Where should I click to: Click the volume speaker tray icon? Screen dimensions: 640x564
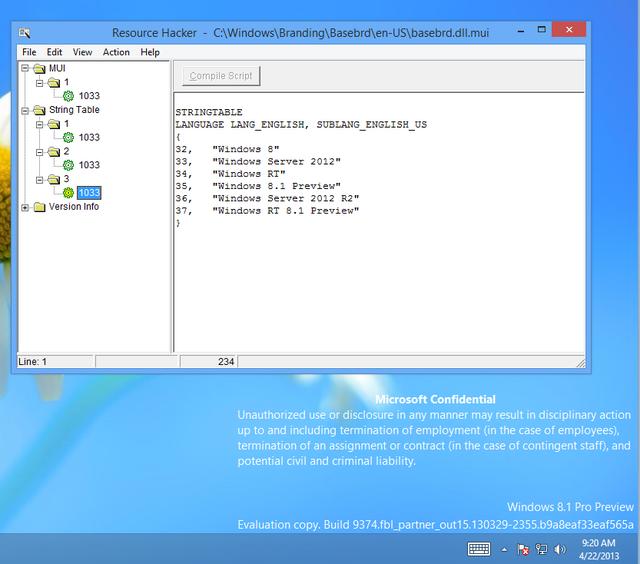point(558,549)
